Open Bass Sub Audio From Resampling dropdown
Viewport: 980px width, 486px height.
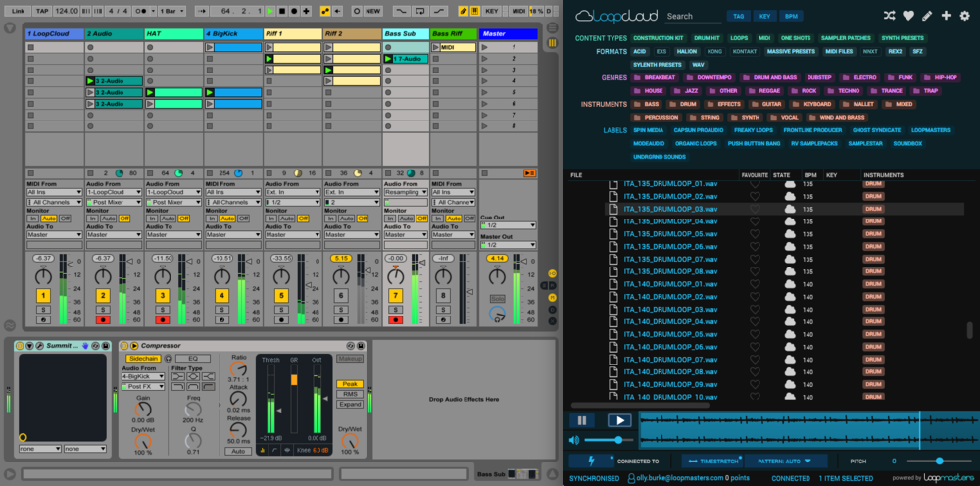pyautogui.click(x=407, y=193)
